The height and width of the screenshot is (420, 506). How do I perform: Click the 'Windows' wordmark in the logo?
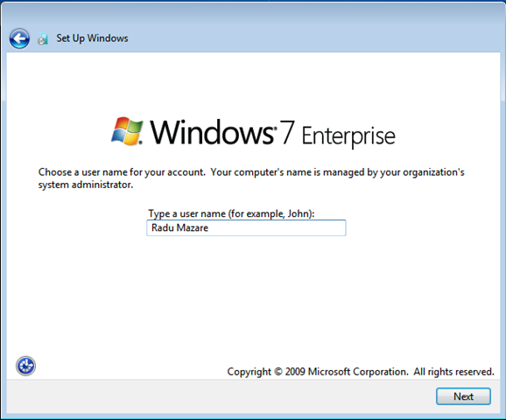click(x=212, y=132)
